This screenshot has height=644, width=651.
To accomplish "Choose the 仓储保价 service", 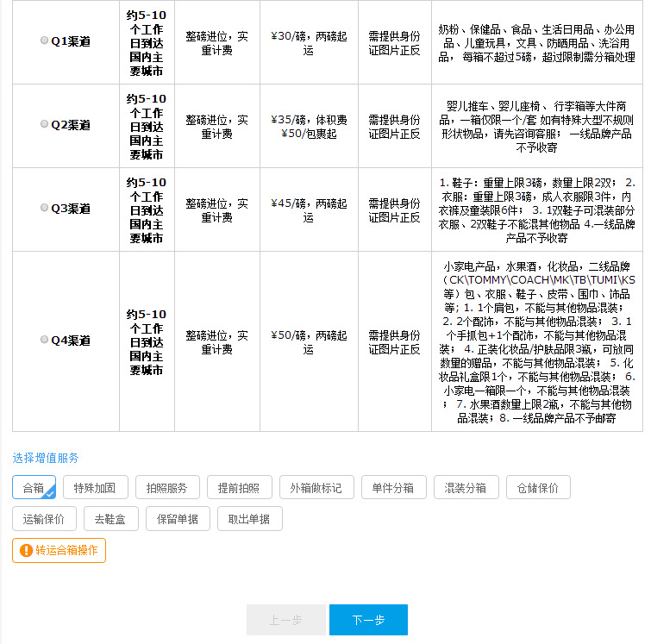I will (538, 487).
